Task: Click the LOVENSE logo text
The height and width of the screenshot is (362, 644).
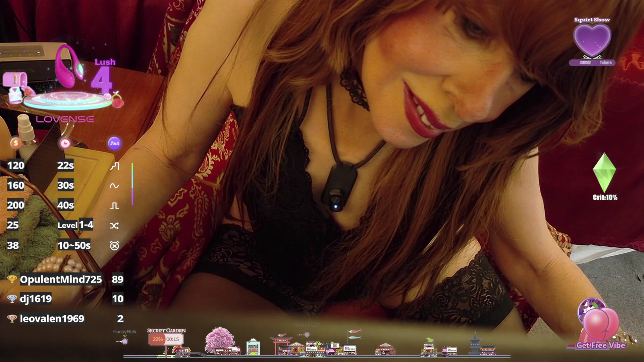Action: [x=65, y=119]
